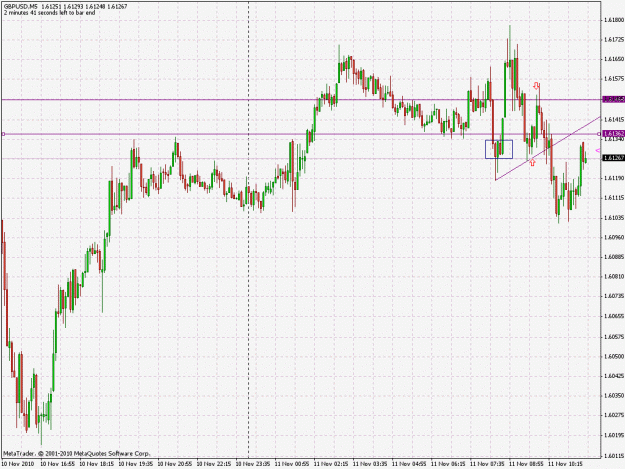This screenshot has width=625, height=469.
Task: Click the '11 Nov 08:55' time label
Action: coord(526,464)
